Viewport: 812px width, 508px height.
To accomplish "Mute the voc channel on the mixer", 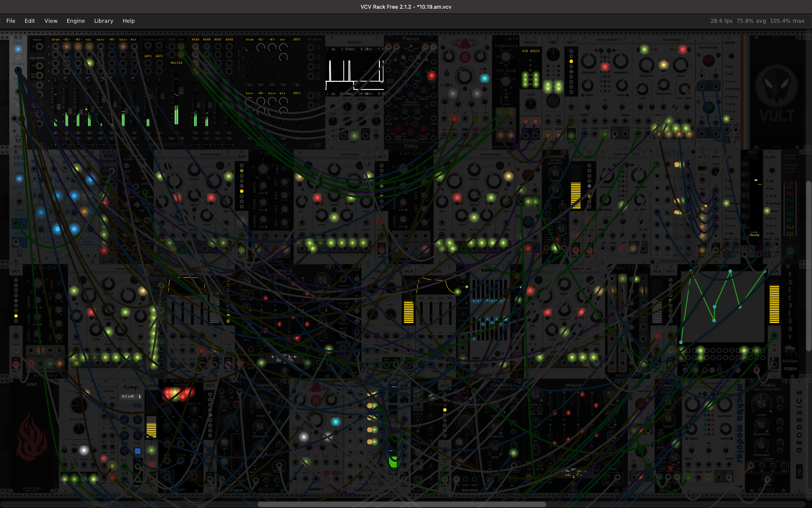I will click(x=89, y=133).
